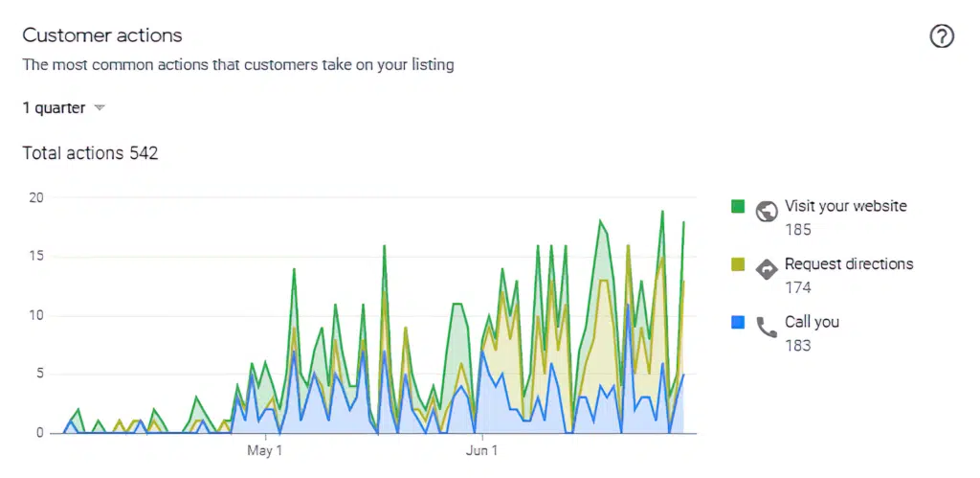This screenshot has width=980, height=478.
Task: Click the 185 website visits count
Action: (x=797, y=229)
